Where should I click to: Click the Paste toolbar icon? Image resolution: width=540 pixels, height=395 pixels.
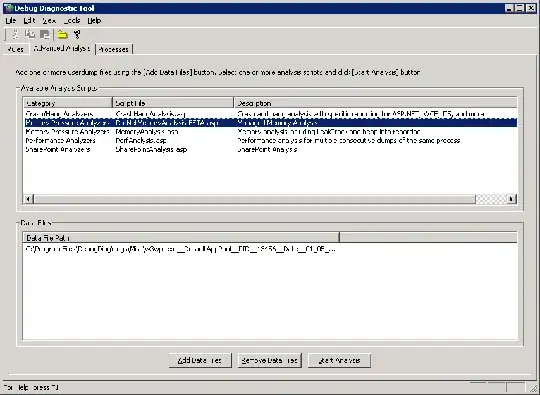tap(45, 34)
